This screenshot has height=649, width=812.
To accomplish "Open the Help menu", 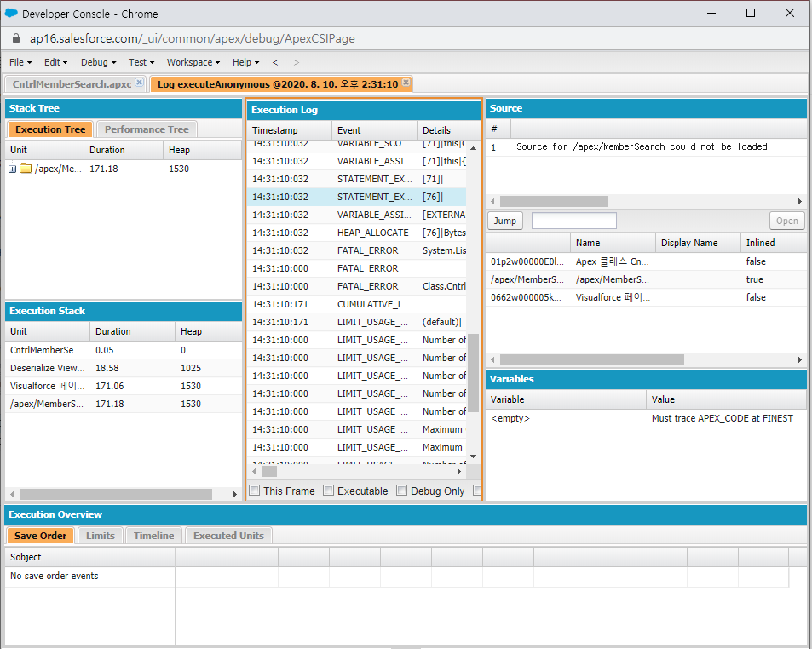I will tap(245, 62).
